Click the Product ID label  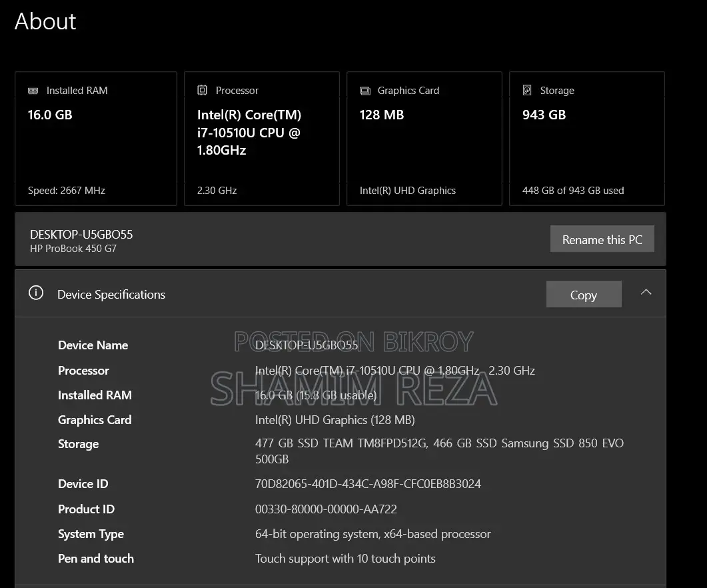click(86, 509)
